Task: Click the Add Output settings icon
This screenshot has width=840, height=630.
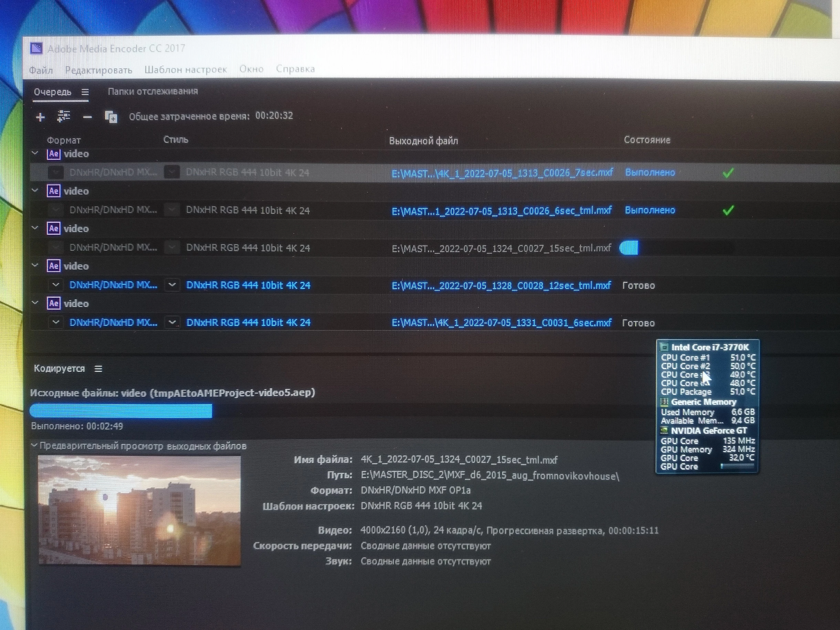Action: tap(63, 116)
